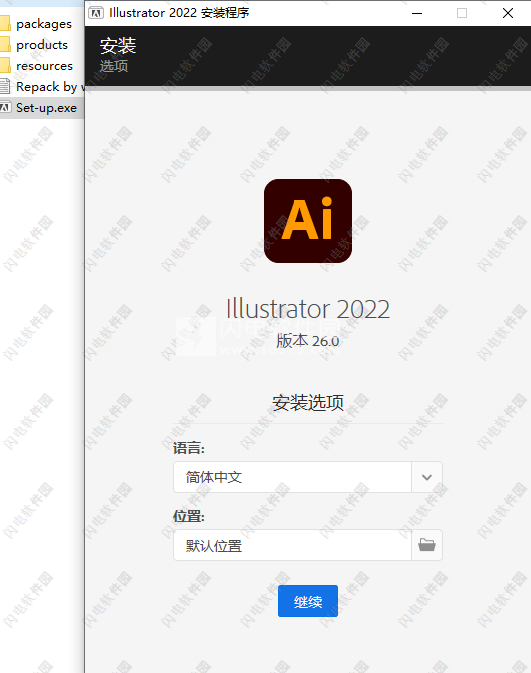
Task: Click the 安装 header title
Action: point(118,45)
